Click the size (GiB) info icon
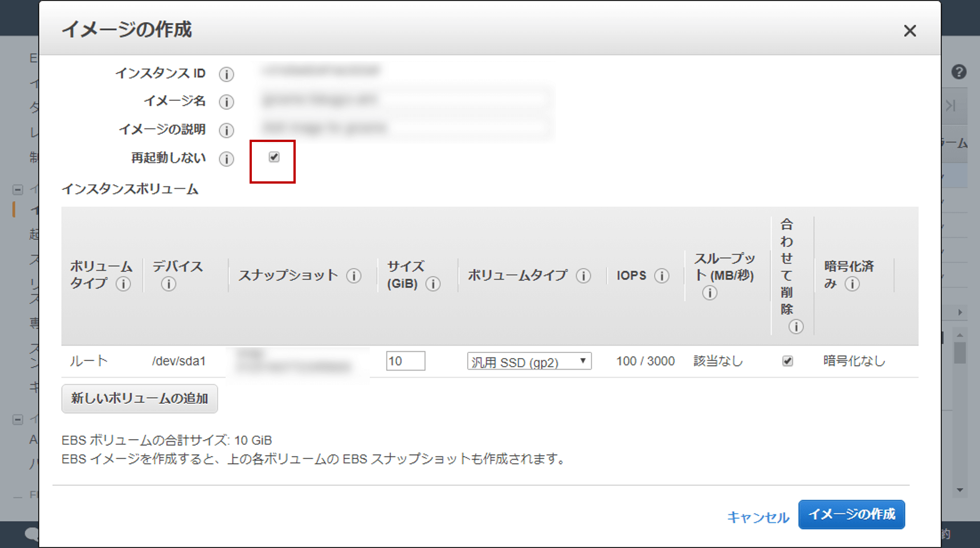The height and width of the screenshot is (548, 980). click(434, 283)
